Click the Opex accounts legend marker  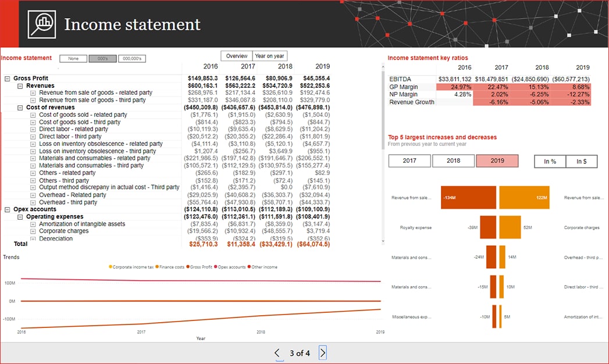[218, 267]
